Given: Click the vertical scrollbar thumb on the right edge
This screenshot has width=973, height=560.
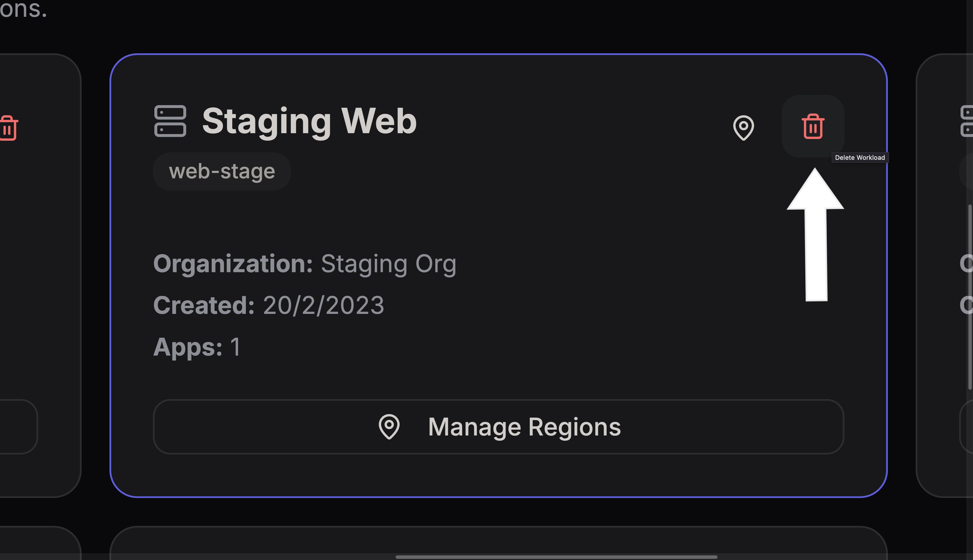Looking at the screenshot, I should (970, 296).
